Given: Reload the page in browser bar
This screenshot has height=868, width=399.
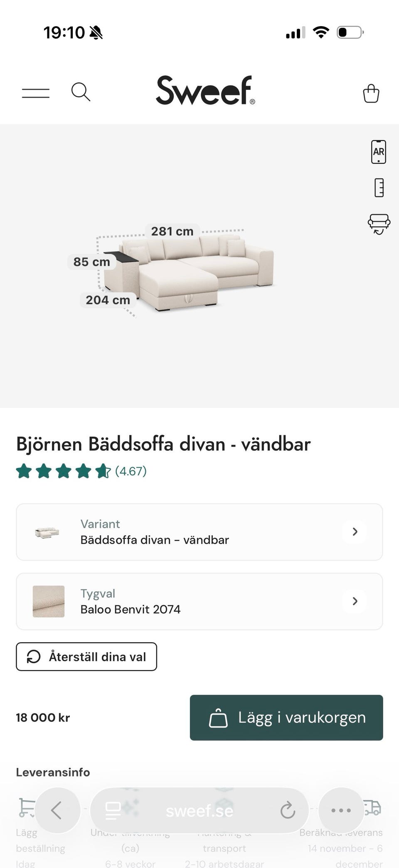Looking at the screenshot, I should pos(288,810).
